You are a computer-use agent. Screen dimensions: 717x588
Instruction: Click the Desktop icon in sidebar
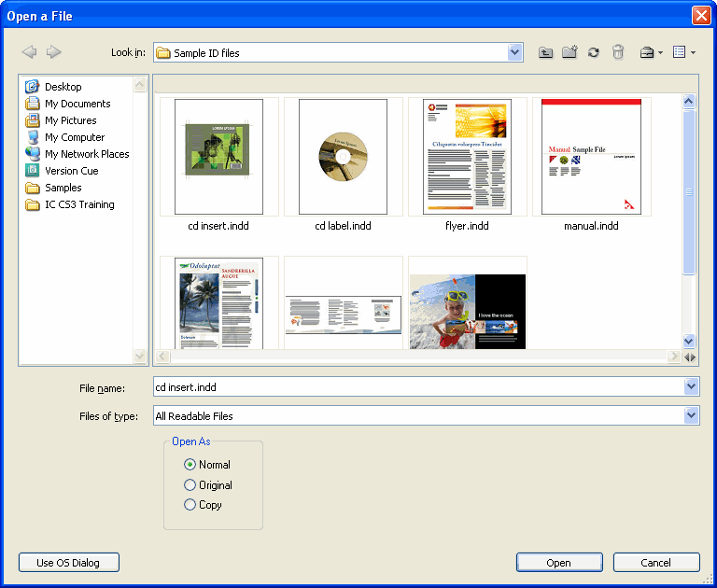(x=32, y=87)
